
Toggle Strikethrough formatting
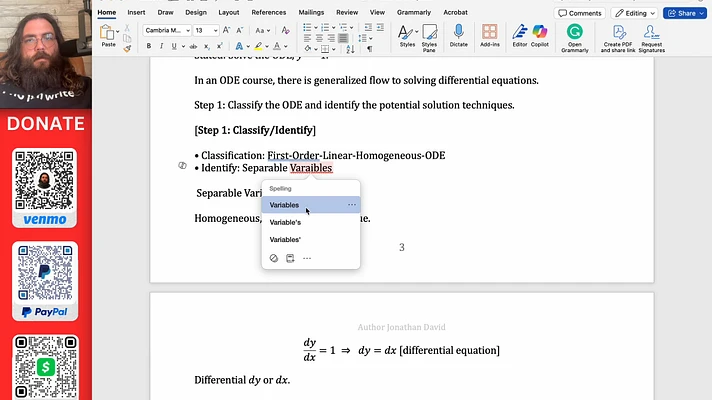(x=193, y=46)
